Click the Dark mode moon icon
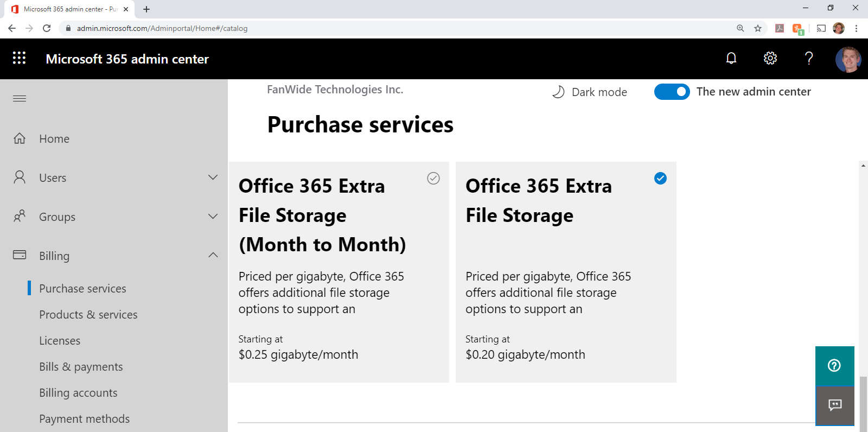868x432 pixels. click(558, 92)
